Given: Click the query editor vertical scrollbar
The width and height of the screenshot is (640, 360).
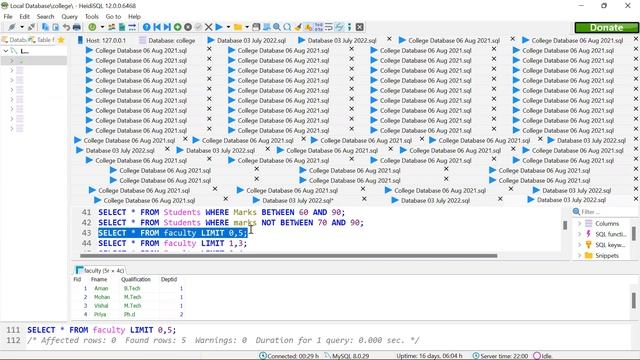Looking at the screenshot, I should pyautogui.click(x=565, y=225).
